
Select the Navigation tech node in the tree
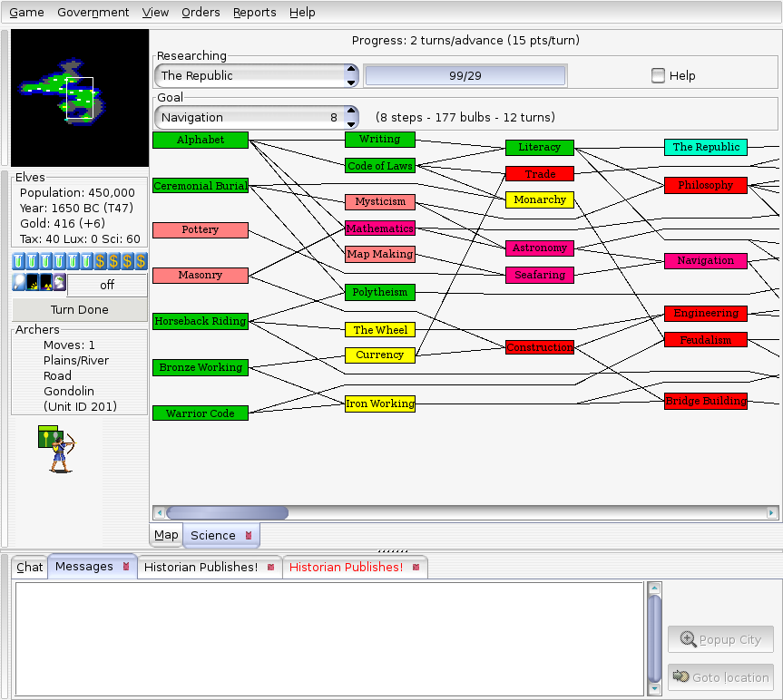pyautogui.click(x=706, y=260)
